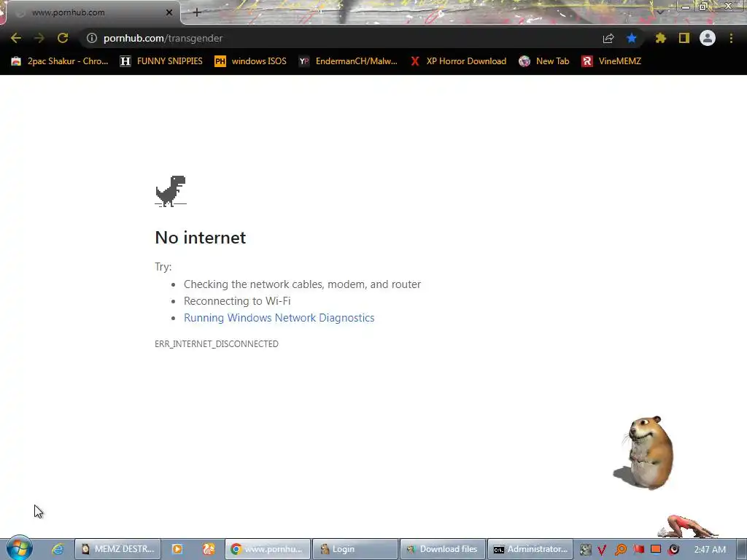
Task: Launch Internet Explorer from taskbar
Action: click(58, 549)
